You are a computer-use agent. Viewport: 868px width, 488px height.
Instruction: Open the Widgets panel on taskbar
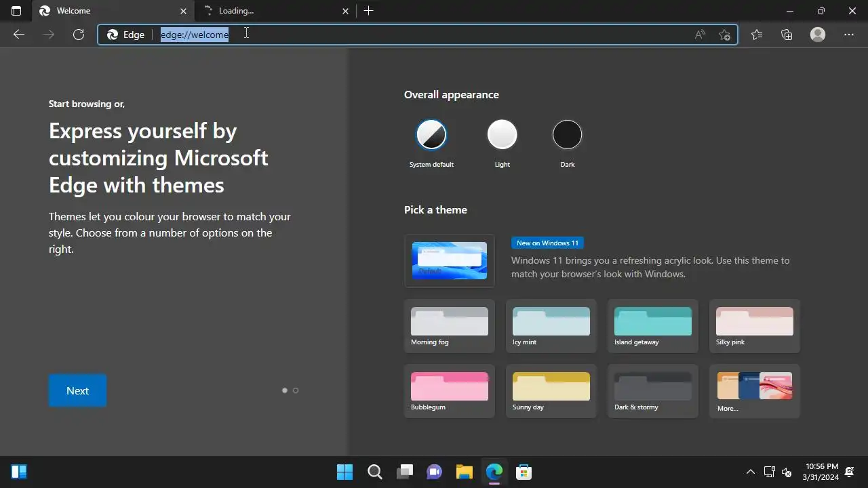coord(19,472)
